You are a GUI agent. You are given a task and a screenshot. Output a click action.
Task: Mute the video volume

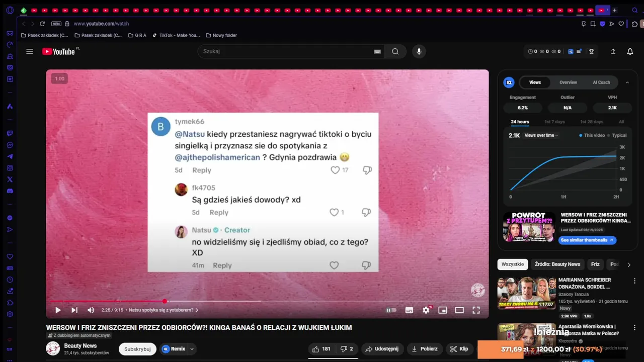[91, 310]
